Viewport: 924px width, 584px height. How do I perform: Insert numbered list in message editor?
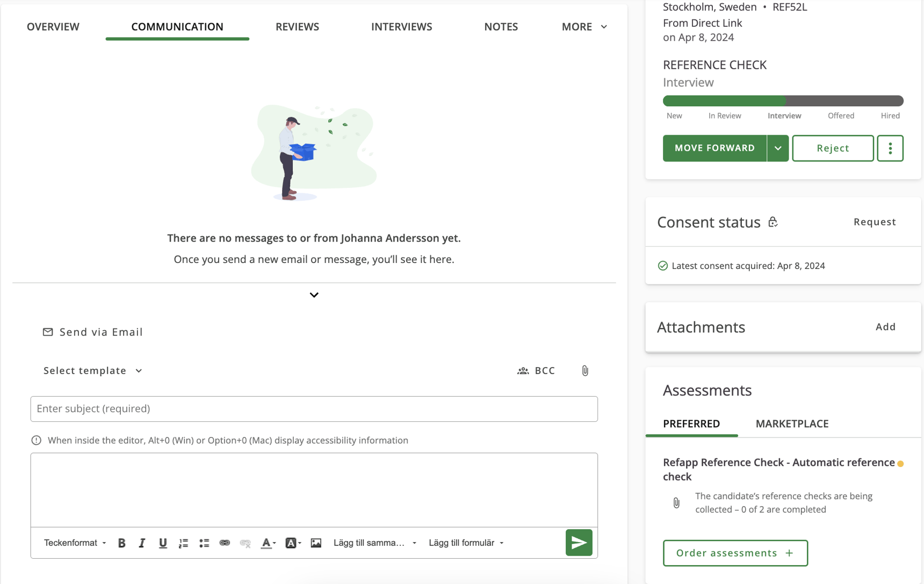[183, 543]
